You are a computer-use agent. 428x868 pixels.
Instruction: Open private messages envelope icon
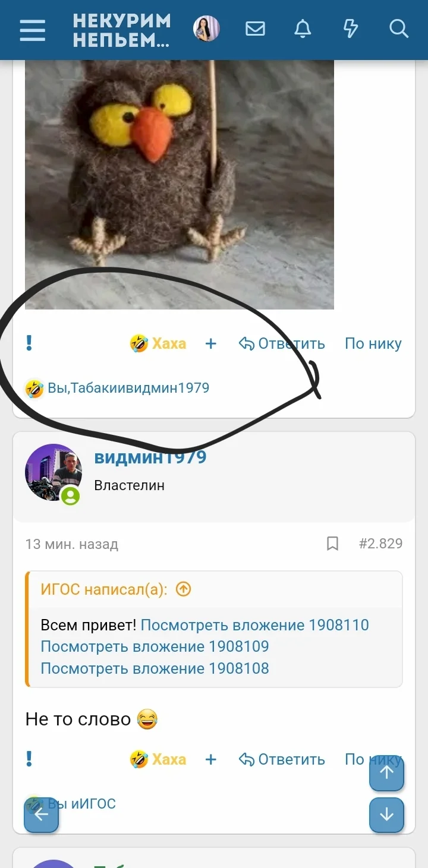(255, 29)
